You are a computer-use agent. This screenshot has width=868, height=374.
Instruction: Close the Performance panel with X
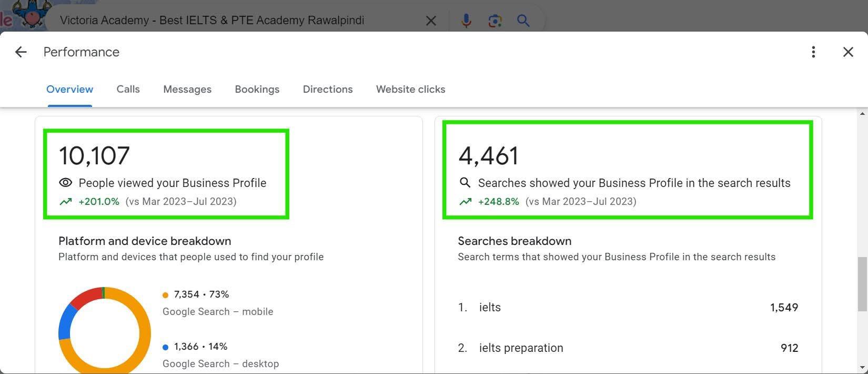point(848,52)
